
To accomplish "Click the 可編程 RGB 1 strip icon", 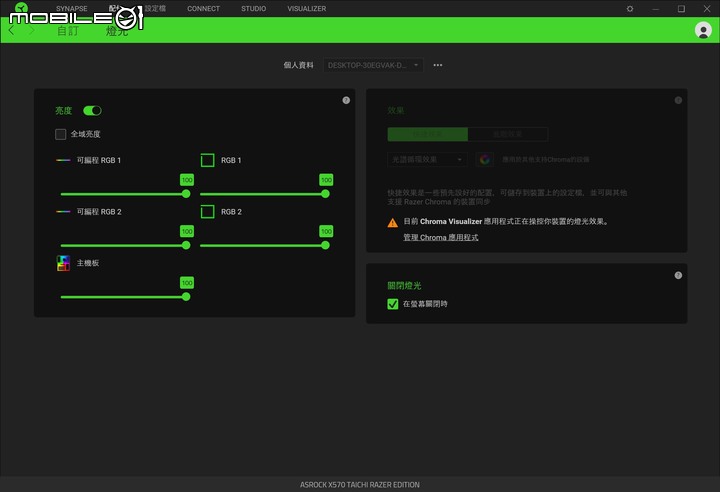I will pyautogui.click(x=63, y=160).
